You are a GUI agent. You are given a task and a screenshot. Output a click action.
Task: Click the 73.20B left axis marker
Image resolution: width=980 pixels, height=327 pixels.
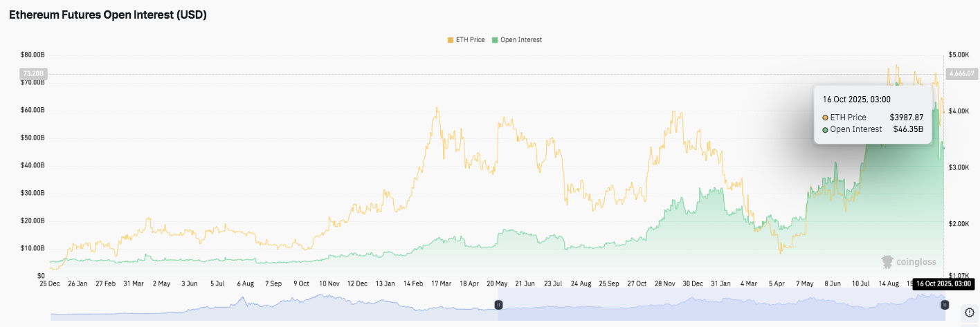pyautogui.click(x=33, y=73)
